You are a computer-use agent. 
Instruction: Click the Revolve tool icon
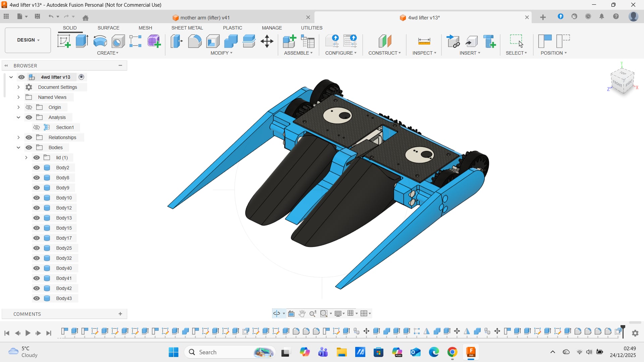pyautogui.click(x=100, y=41)
